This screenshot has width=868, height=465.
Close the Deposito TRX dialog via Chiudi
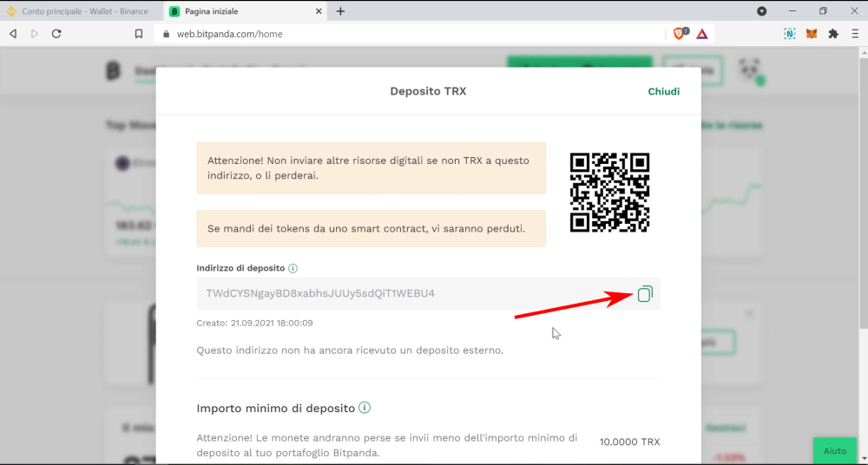pos(664,91)
